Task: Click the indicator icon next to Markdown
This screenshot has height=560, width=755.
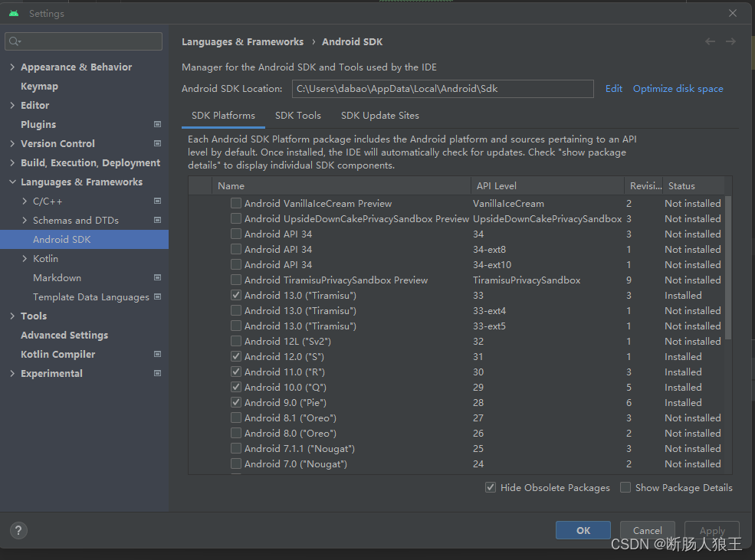Action: click(x=157, y=277)
